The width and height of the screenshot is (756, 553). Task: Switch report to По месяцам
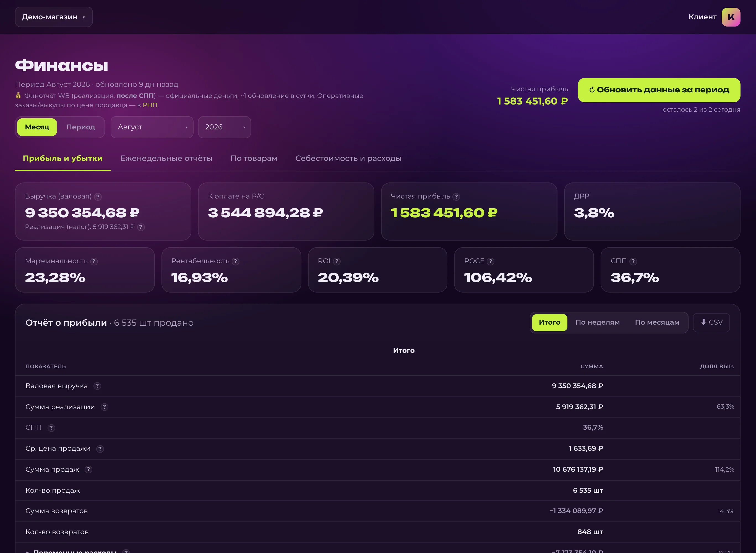point(657,322)
